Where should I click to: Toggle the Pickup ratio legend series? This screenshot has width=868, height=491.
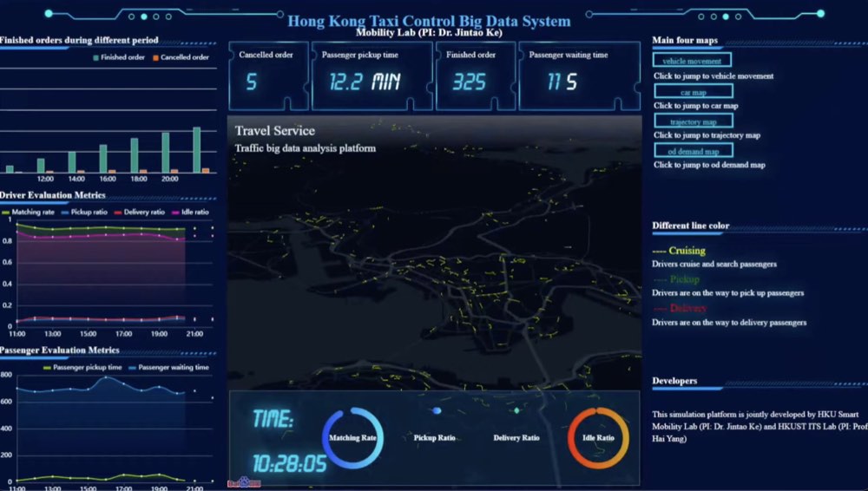tap(84, 212)
